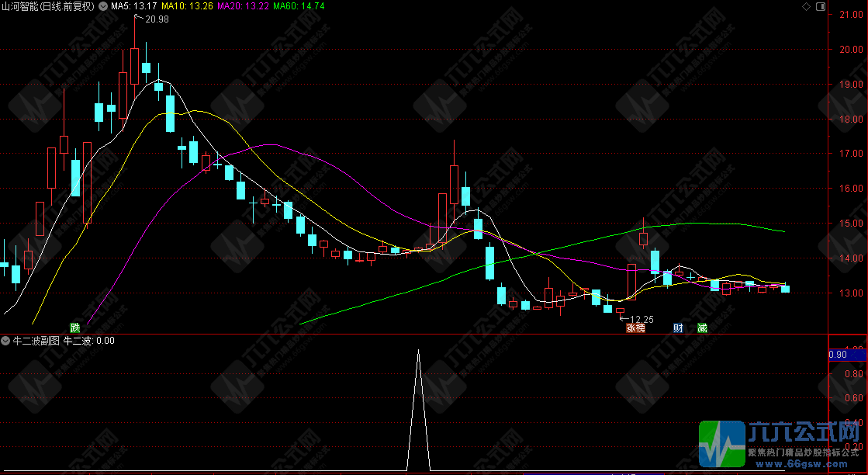Click the 牛二波 white spike peak

click(419, 351)
